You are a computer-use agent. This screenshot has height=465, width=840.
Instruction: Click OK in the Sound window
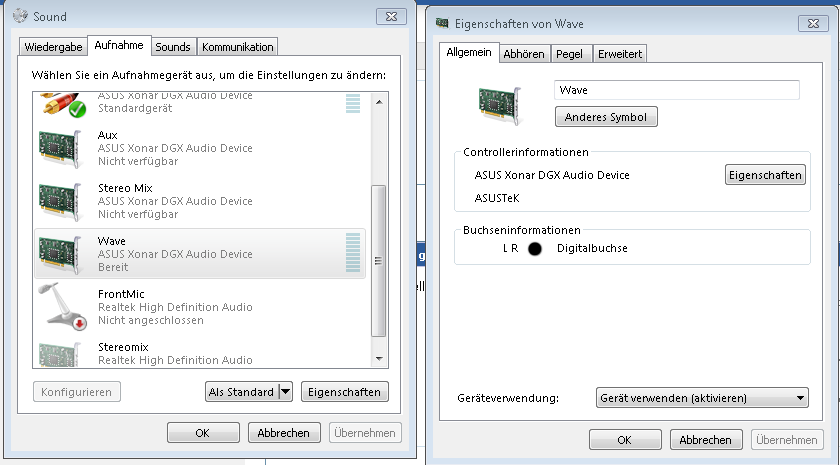pos(203,433)
